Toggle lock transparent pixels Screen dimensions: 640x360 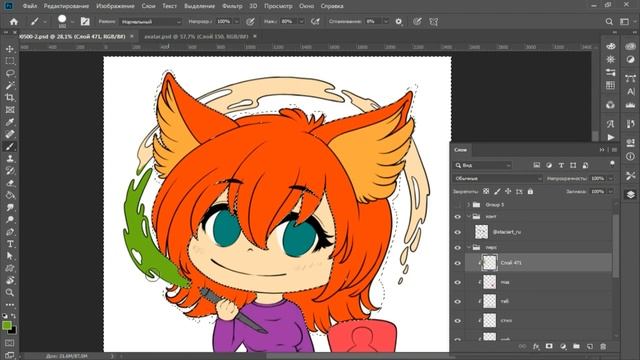coord(486,191)
